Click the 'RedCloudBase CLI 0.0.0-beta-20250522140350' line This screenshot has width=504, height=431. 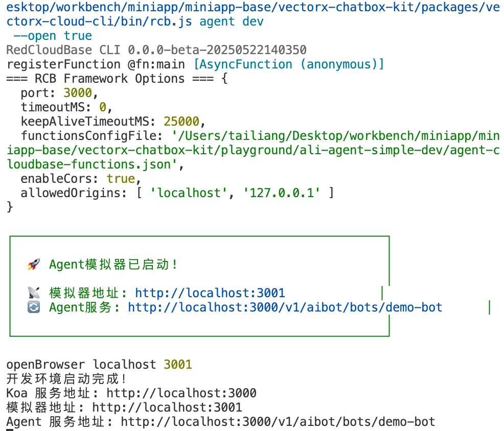156,50
